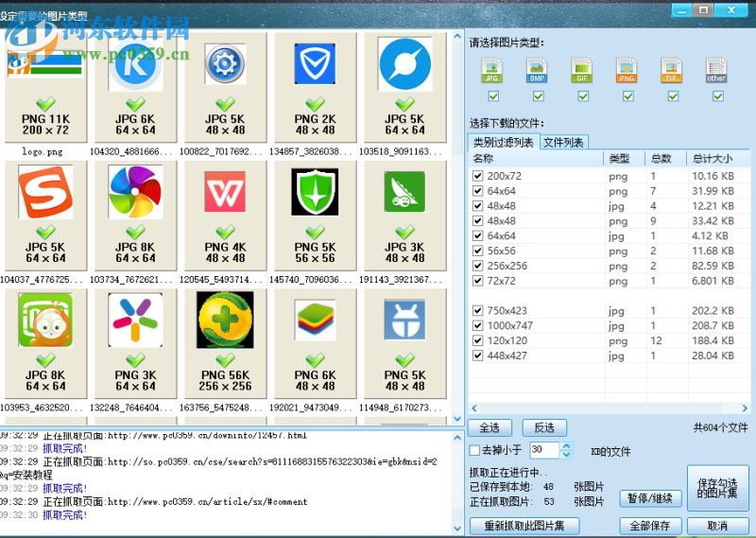
Task: Click the 反选 button
Action: tap(544, 427)
